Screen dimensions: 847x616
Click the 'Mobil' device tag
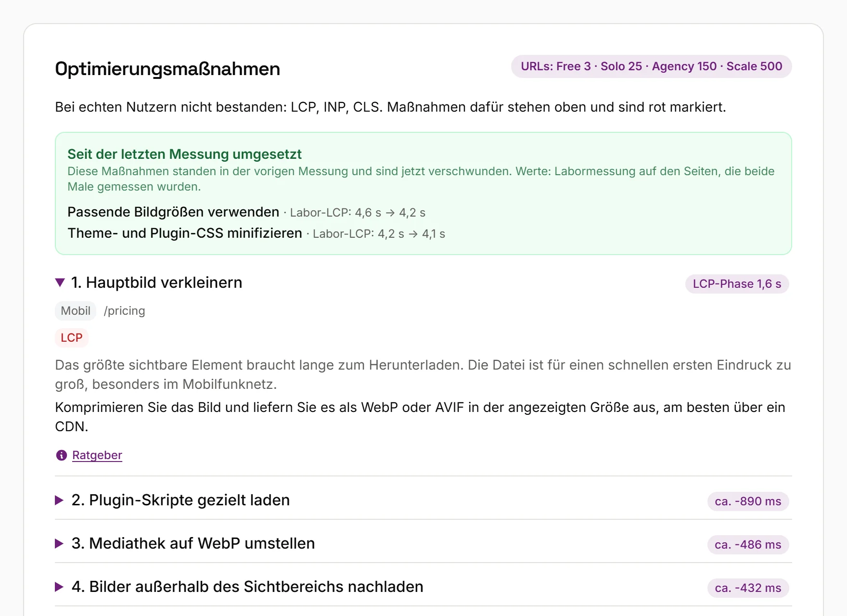pos(76,311)
